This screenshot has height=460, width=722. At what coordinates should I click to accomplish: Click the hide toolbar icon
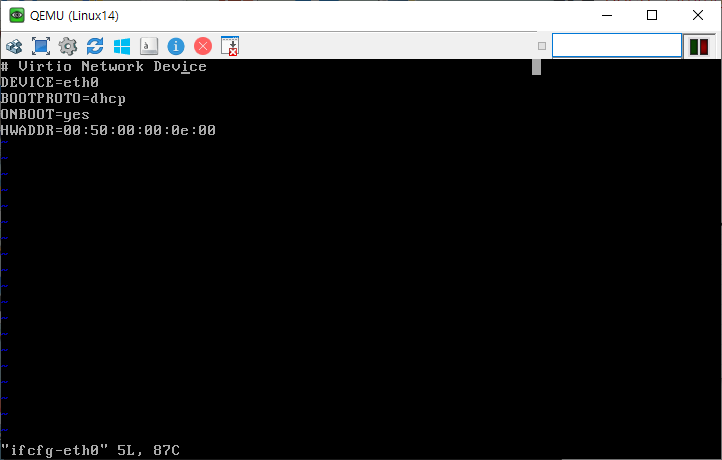pyautogui.click(x=230, y=46)
